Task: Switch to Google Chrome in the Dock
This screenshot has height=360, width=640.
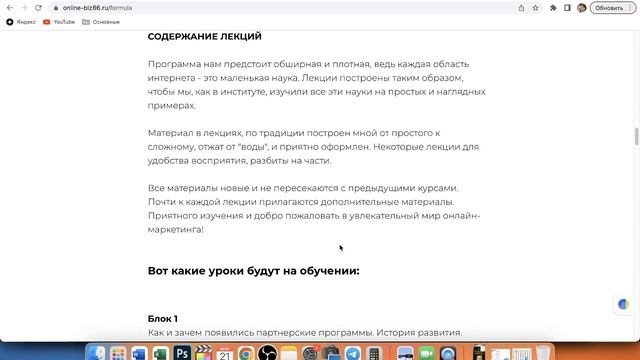Action: 246,353
